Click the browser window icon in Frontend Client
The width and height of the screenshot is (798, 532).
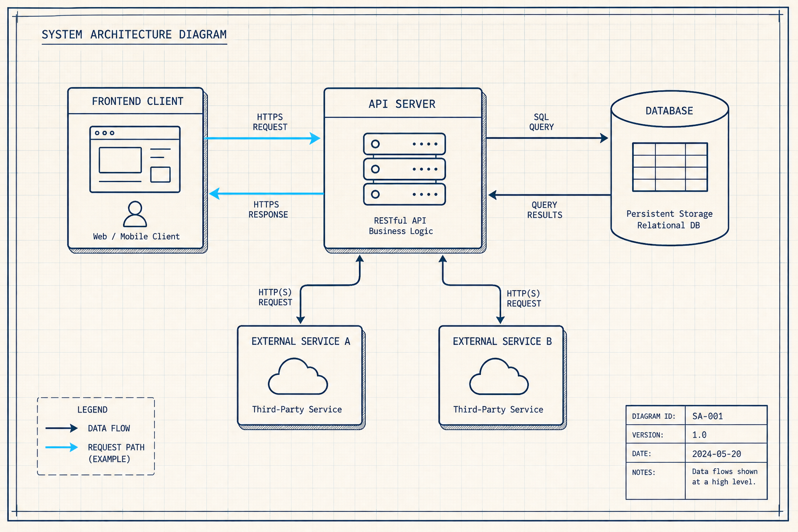(135, 159)
